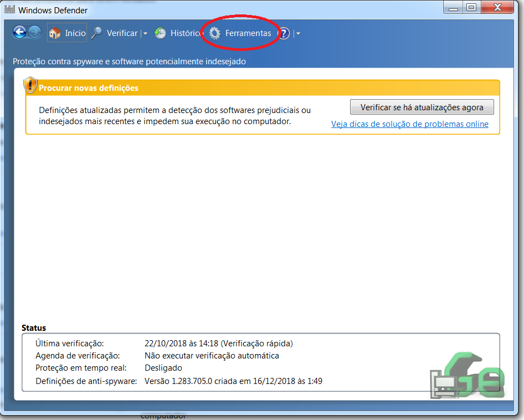Image resolution: width=524 pixels, height=420 pixels.
Task: Click the Versão 1.283.705.0 definitions text
Action: (233, 381)
